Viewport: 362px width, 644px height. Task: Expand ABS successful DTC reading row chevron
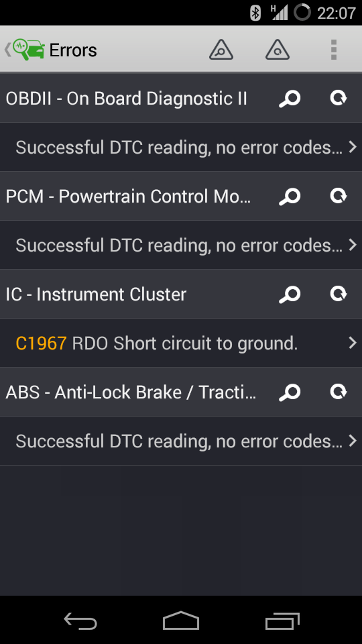click(x=353, y=441)
